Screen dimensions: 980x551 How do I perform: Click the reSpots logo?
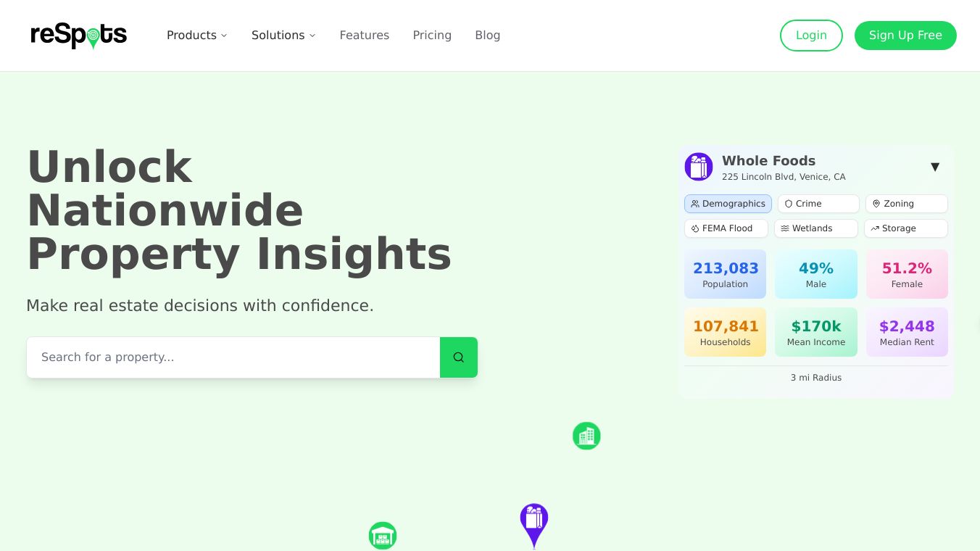[78, 36]
